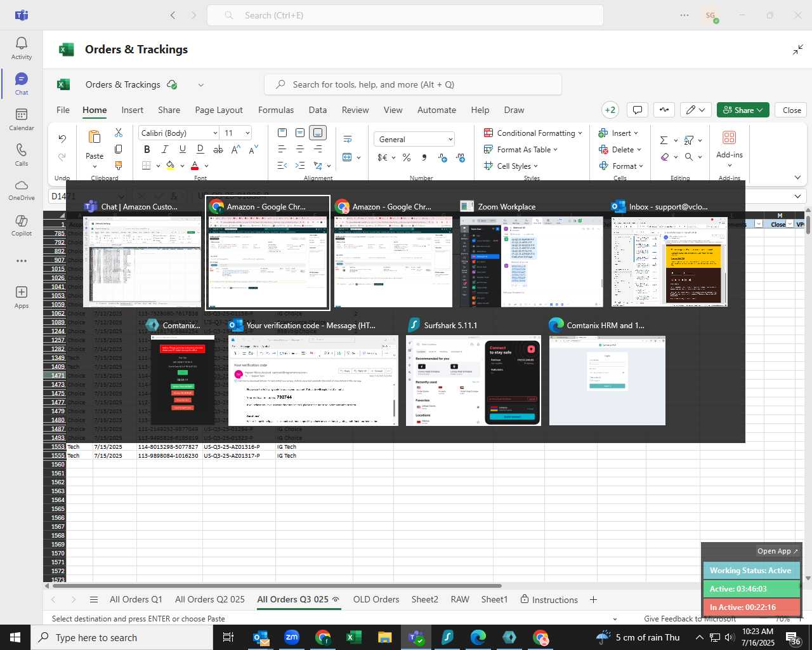This screenshot has height=650, width=812.
Task: Apply the yellow fill color swatch
Action: (170, 166)
